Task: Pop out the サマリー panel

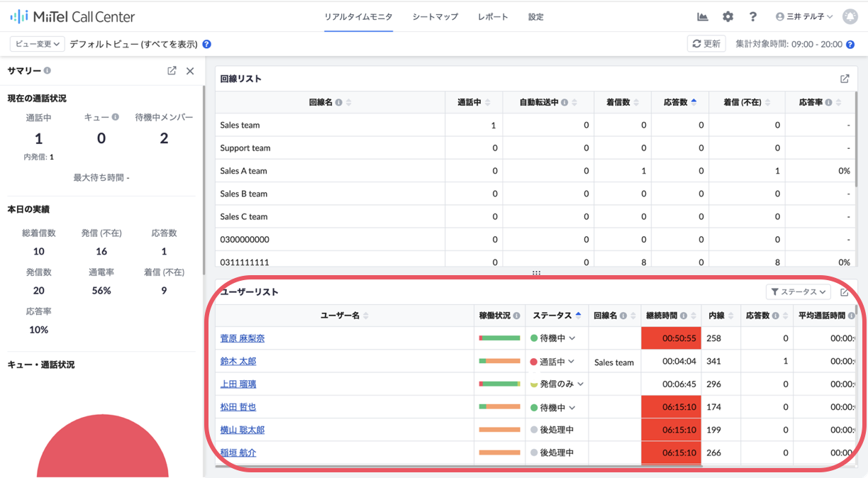Action: 172,71
